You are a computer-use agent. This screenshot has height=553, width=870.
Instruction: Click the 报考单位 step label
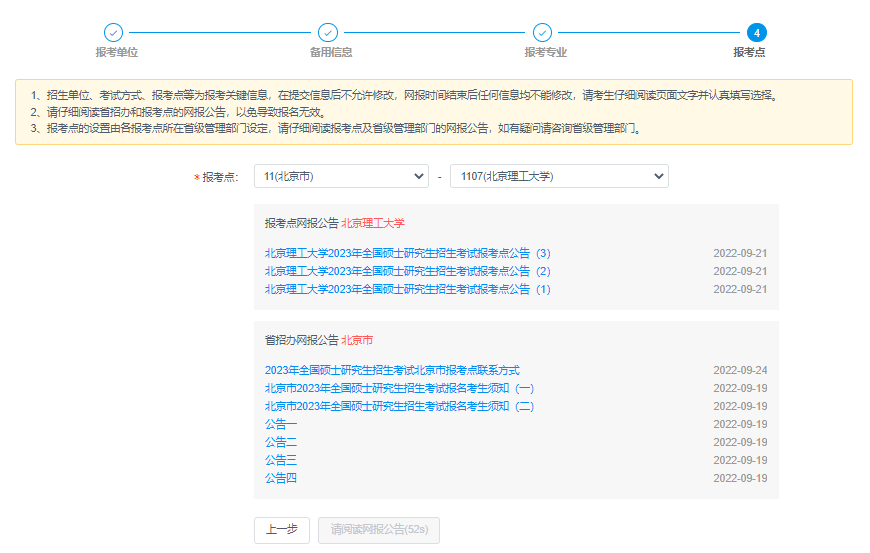tap(117, 52)
